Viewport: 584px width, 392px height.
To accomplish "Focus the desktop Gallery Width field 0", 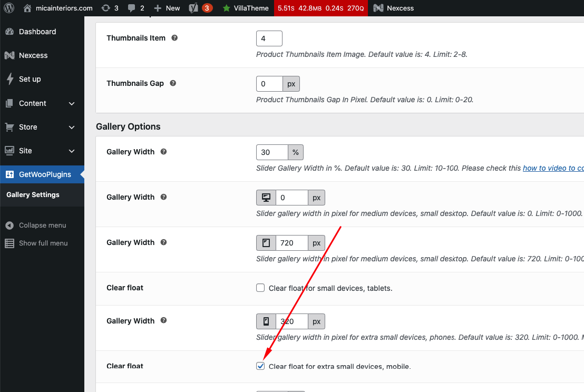I will point(292,198).
